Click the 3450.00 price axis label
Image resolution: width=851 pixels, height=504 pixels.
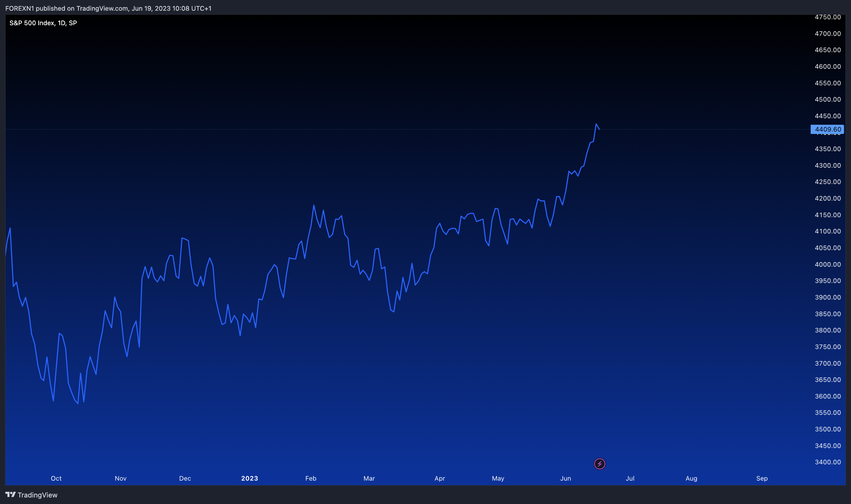(x=828, y=446)
